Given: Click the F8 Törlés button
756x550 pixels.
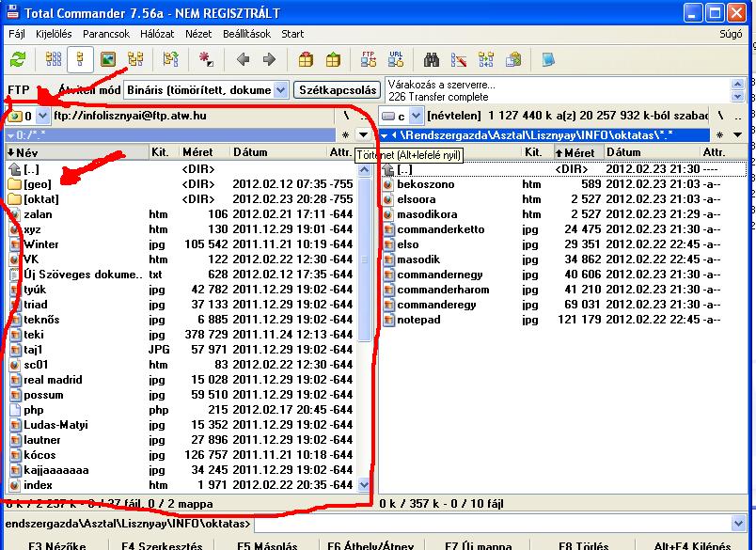Looking at the screenshot, I should coord(583,545).
